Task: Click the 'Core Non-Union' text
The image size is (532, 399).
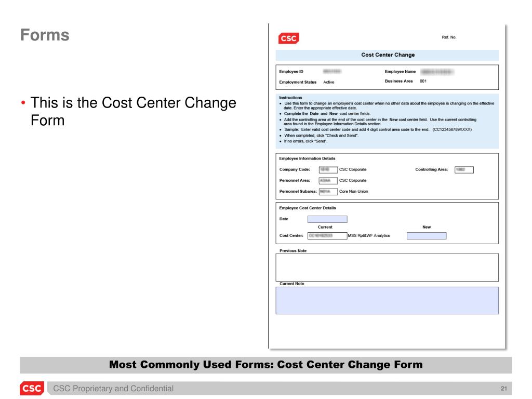Action: tap(353, 191)
